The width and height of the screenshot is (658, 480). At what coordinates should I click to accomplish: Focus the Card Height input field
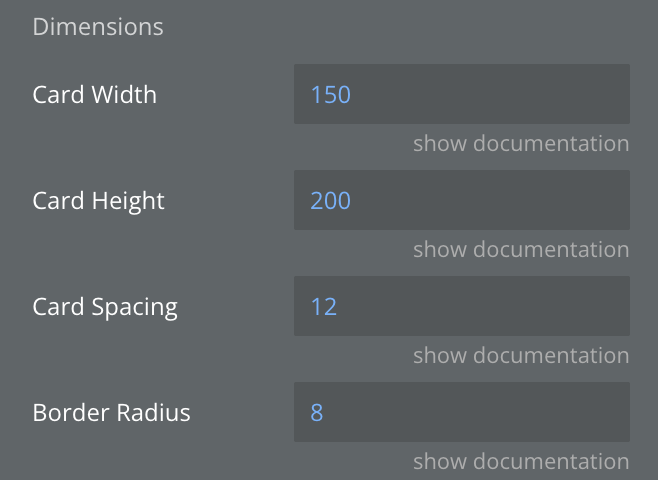click(x=461, y=201)
